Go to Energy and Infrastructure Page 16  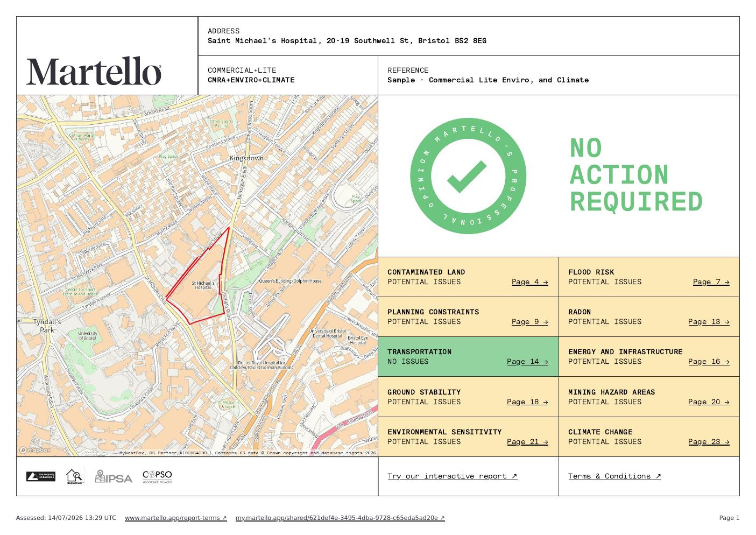[x=709, y=362]
